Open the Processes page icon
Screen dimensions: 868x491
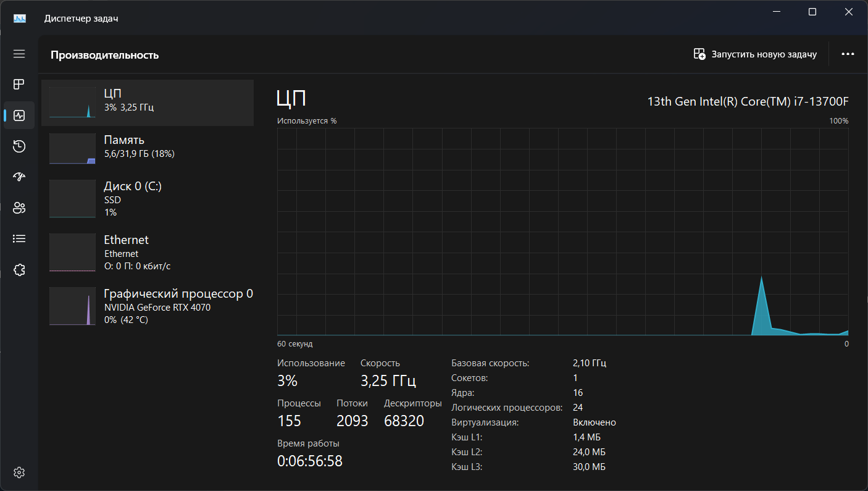click(x=19, y=85)
